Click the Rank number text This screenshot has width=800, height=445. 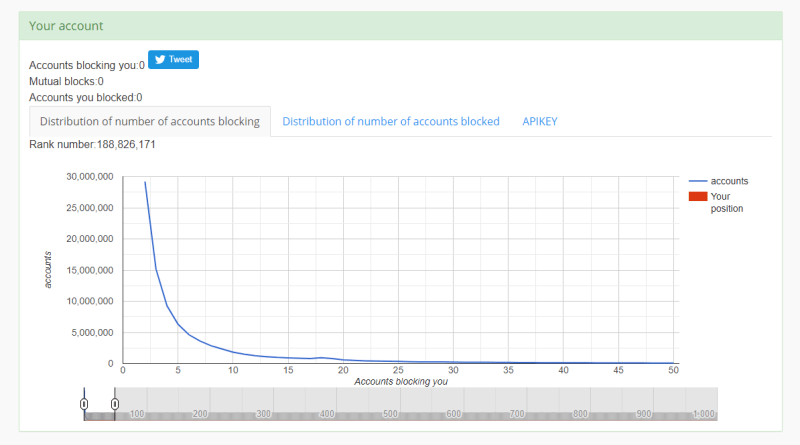pyautogui.click(x=92, y=144)
